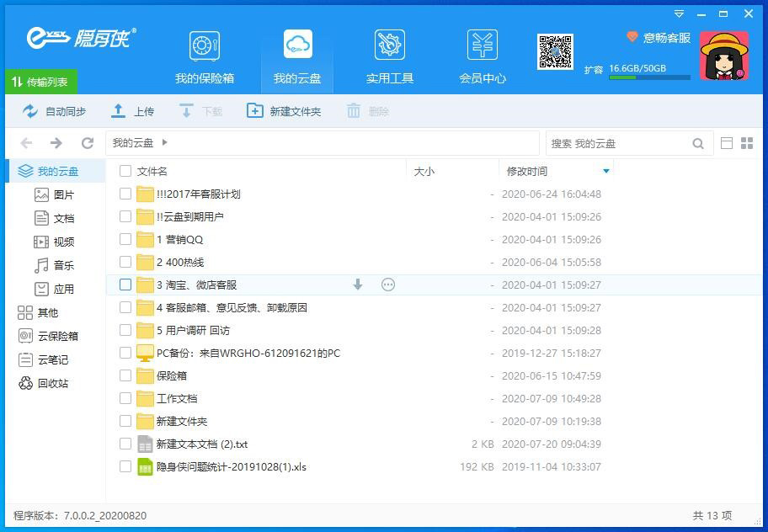Open the window menu dropdown triangle
Viewport: 768px width, 532px height.
679,14
